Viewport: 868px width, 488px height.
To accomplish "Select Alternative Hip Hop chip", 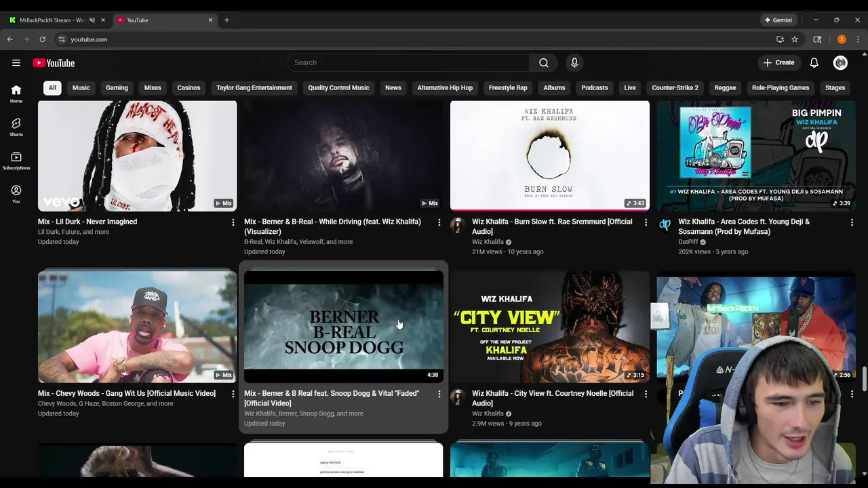I will tap(445, 87).
